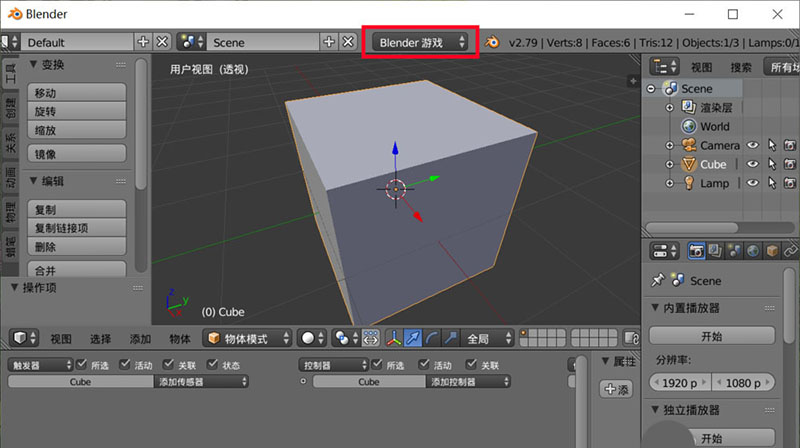Click the 缩放 button
This screenshot has width=800, height=448.
(x=77, y=130)
